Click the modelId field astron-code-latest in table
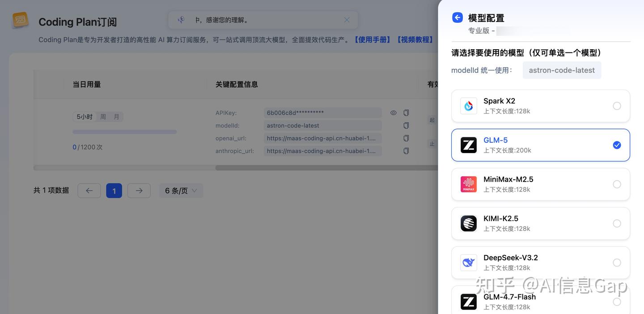 (x=322, y=126)
